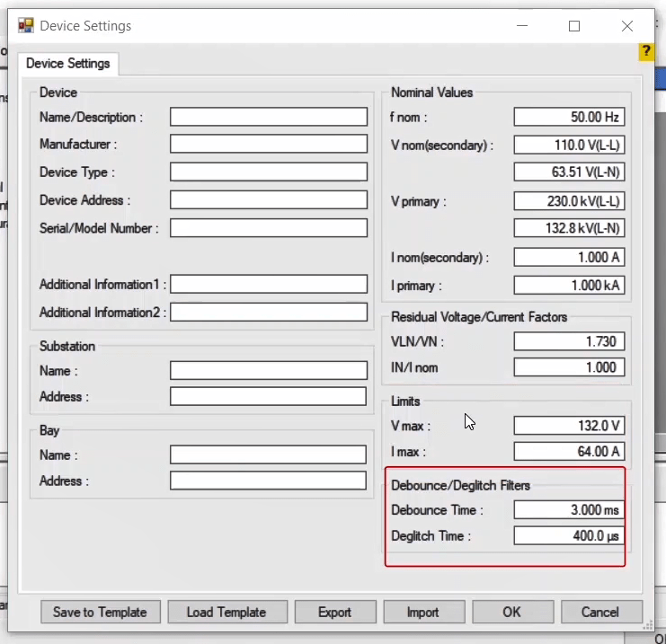666x644 pixels.
Task: Minimize the Device Settings window
Action: pos(522,26)
